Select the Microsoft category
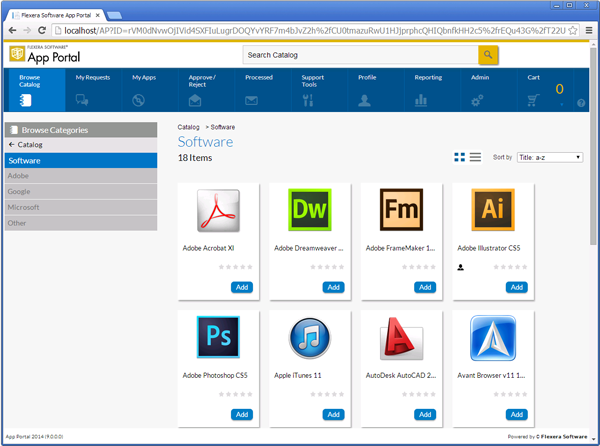Screen dimensions: 600x446 pyautogui.click(x=81, y=207)
